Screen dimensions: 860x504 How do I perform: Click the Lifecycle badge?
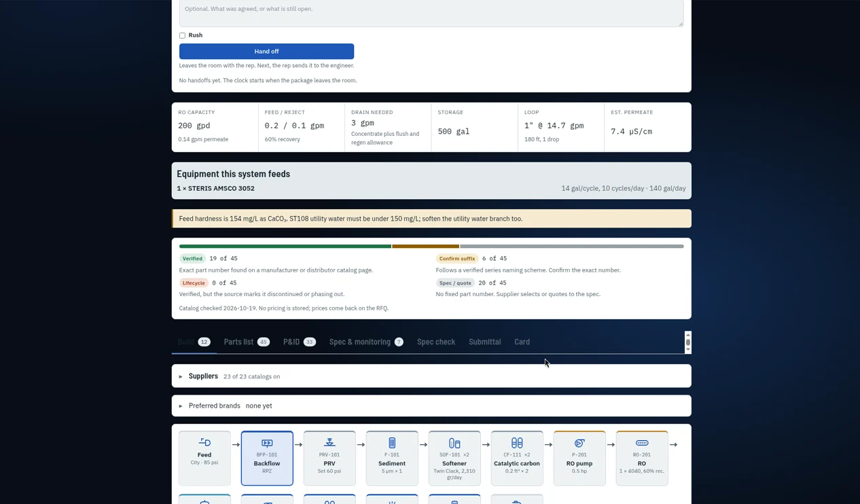[x=194, y=283]
